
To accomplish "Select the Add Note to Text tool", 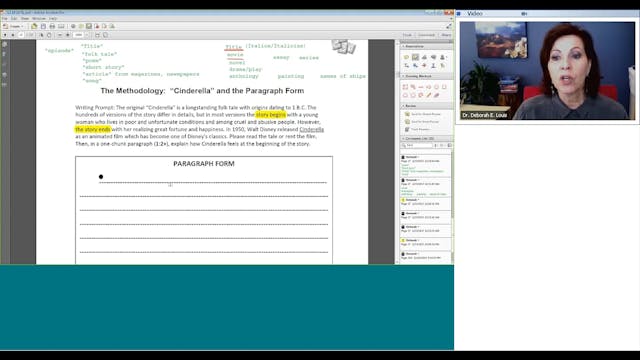I will coord(442,65).
